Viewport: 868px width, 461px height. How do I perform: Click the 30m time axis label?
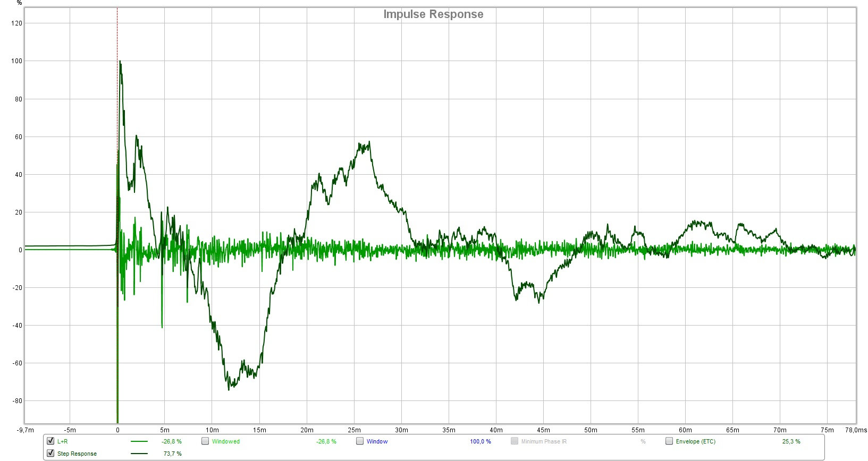tap(401, 430)
